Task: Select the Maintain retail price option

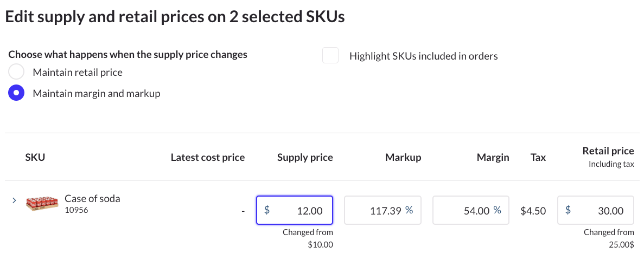Action: (16, 72)
